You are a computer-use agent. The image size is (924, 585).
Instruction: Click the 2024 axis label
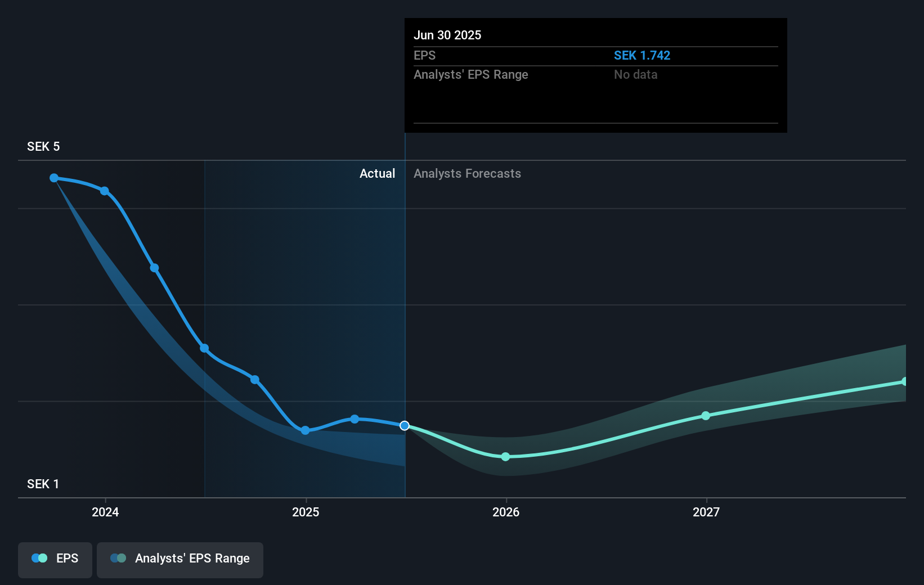pos(105,512)
